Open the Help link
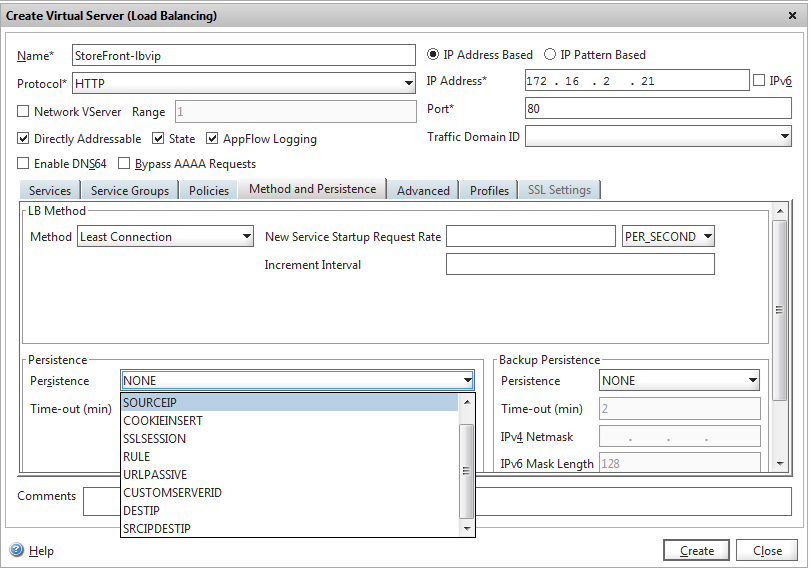Viewport: 811px width, 568px height. pos(41,550)
